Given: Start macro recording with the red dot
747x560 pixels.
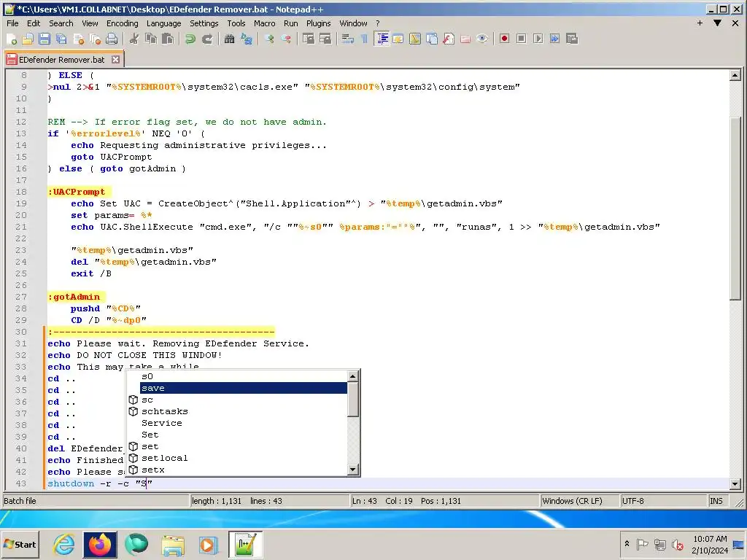Looking at the screenshot, I should pyautogui.click(x=505, y=39).
